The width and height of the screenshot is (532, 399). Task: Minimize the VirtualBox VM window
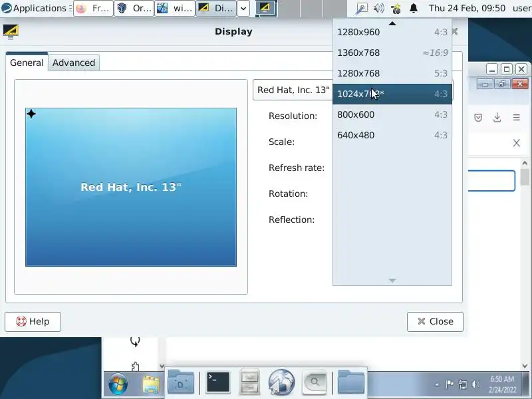tap(492, 70)
